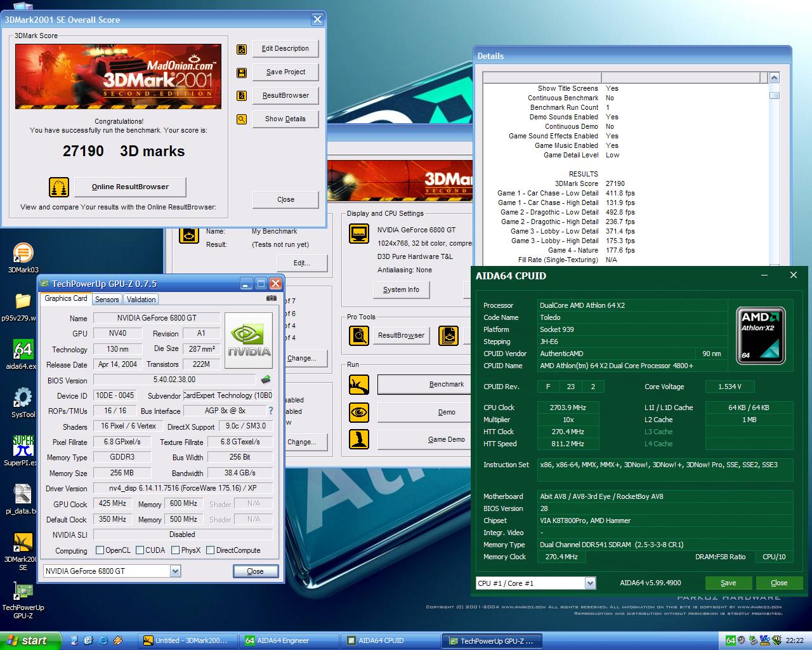Click the Save Project floppy disk icon
The height and width of the screenshot is (650, 812).
pos(242,73)
